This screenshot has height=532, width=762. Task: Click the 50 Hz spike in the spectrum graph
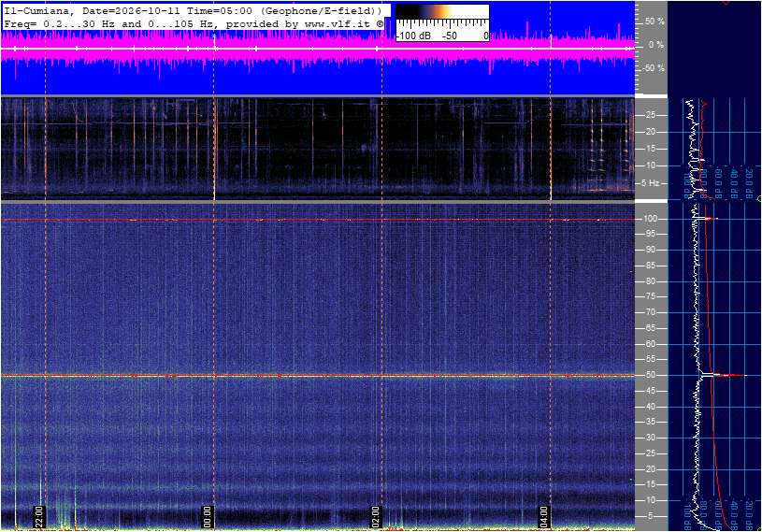724,375
